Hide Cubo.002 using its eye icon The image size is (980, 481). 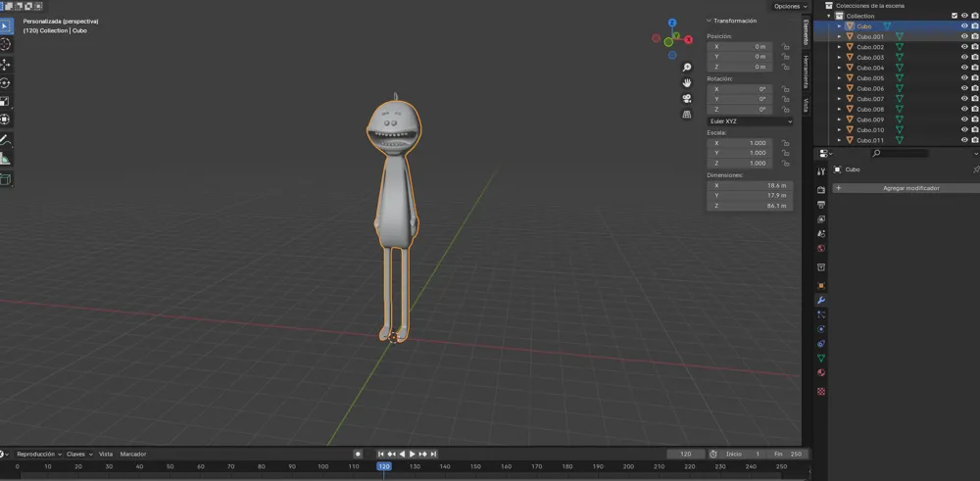(964, 47)
